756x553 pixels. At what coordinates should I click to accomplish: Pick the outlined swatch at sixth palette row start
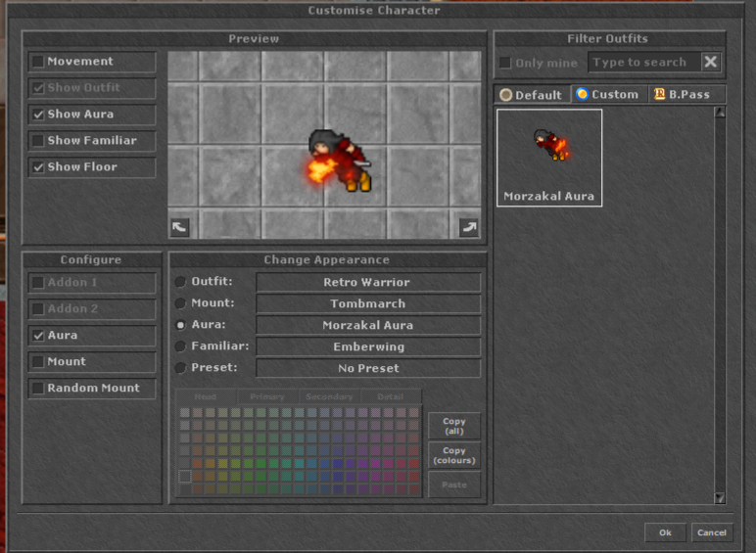point(185,476)
